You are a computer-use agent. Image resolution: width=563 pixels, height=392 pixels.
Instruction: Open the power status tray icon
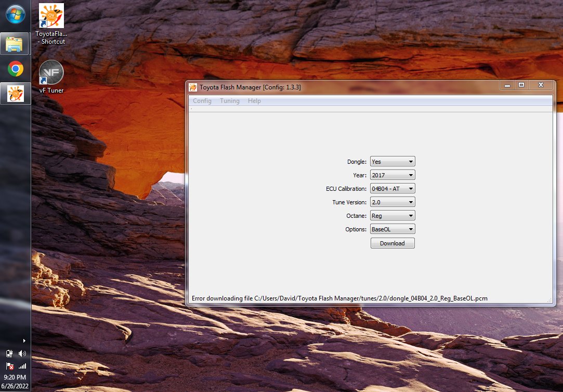(x=10, y=354)
